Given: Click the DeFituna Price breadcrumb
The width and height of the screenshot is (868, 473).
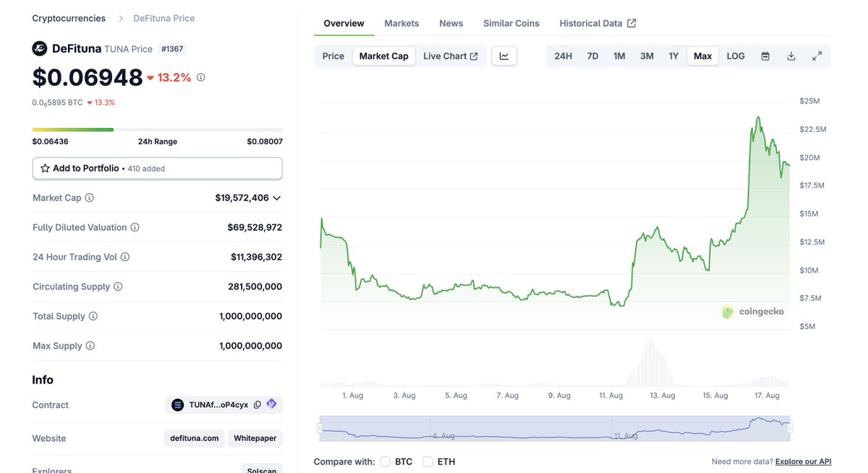Looking at the screenshot, I should click(x=164, y=18).
